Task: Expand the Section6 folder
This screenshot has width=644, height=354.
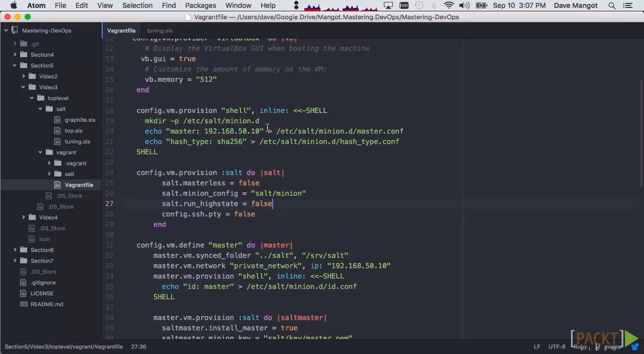Action: coord(15,250)
